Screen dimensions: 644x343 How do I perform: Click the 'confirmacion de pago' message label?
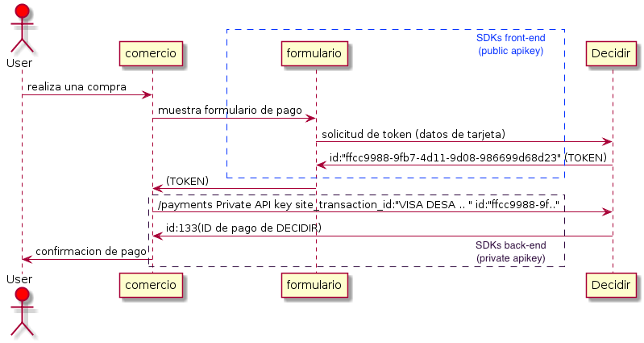[x=91, y=251]
